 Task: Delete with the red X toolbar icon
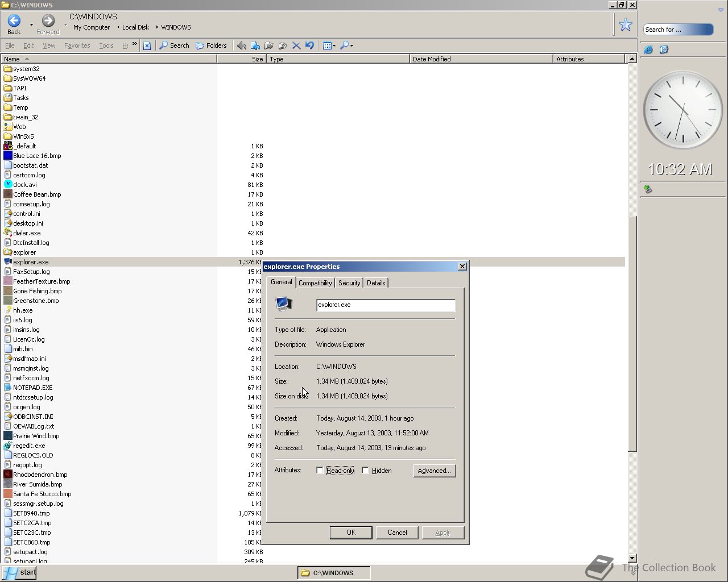[x=296, y=45]
